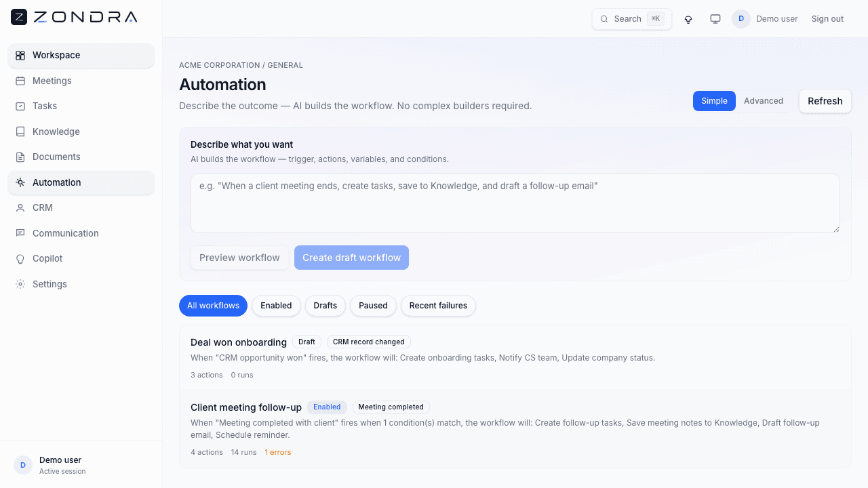Click the Workspace grid icon in sidebar

click(20, 56)
